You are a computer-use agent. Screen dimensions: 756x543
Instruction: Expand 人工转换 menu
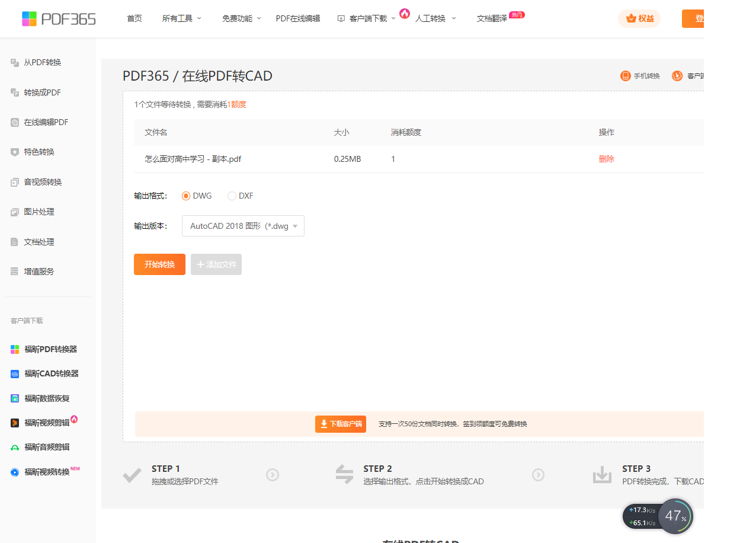point(435,18)
